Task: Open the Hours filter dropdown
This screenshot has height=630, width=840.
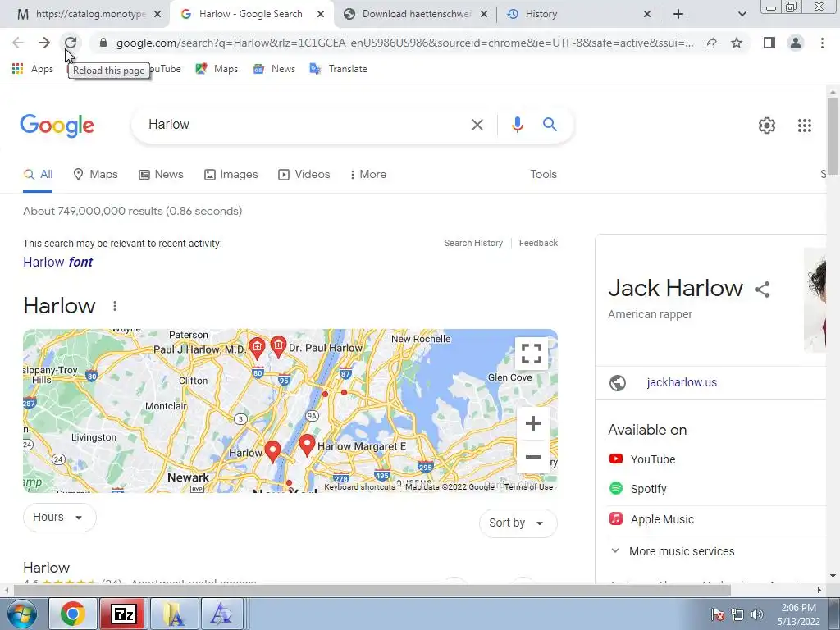Action: tap(59, 517)
